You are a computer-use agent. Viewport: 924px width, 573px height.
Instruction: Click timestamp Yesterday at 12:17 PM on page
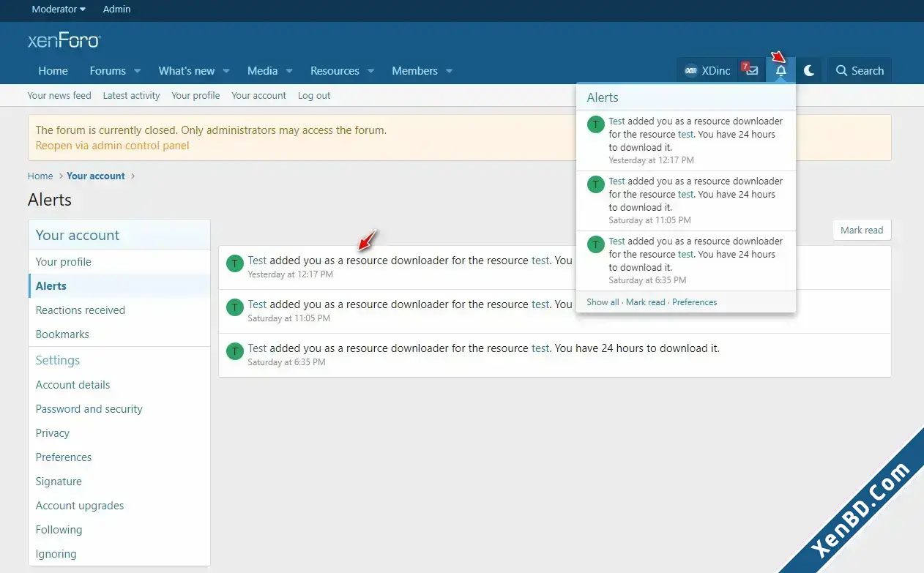(291, 274)
